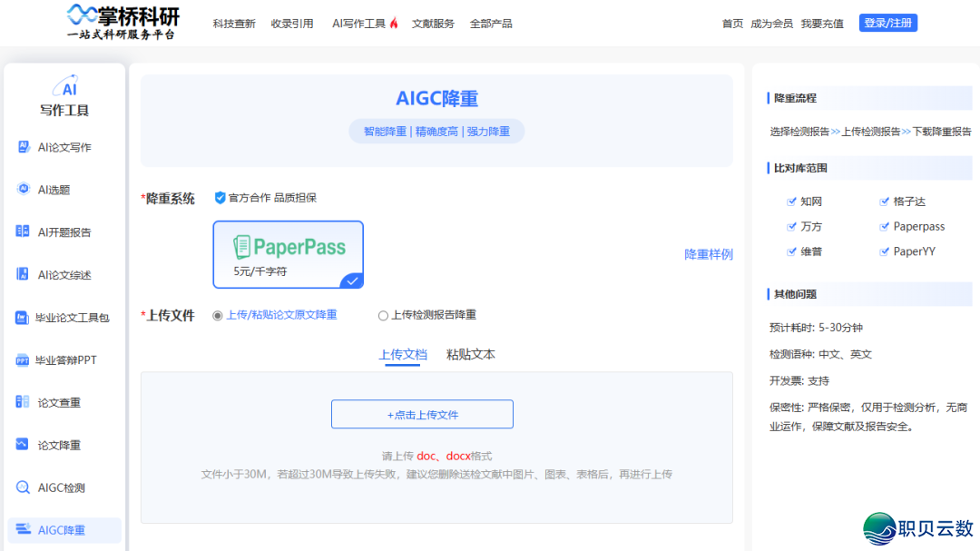980x551 pixels.
Task: Open the 毕业论文工具包 icon
Action: (23, 318)
